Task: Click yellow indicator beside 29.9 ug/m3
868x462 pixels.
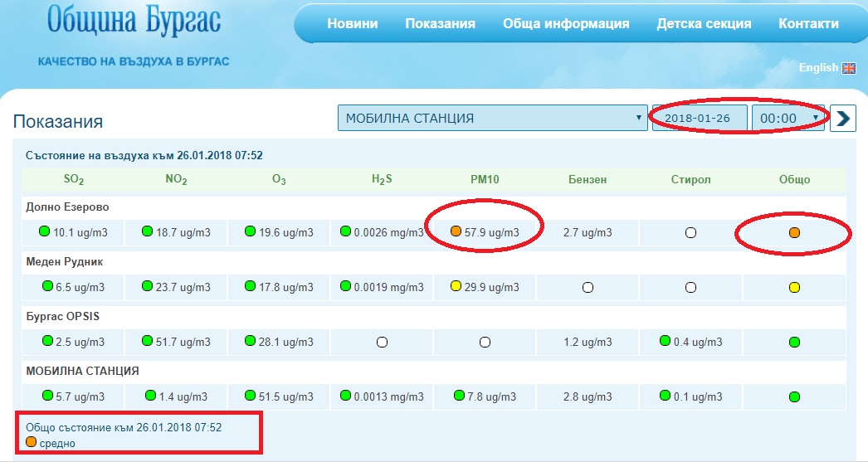Action: pyautogui.click(x=456, y=286)
